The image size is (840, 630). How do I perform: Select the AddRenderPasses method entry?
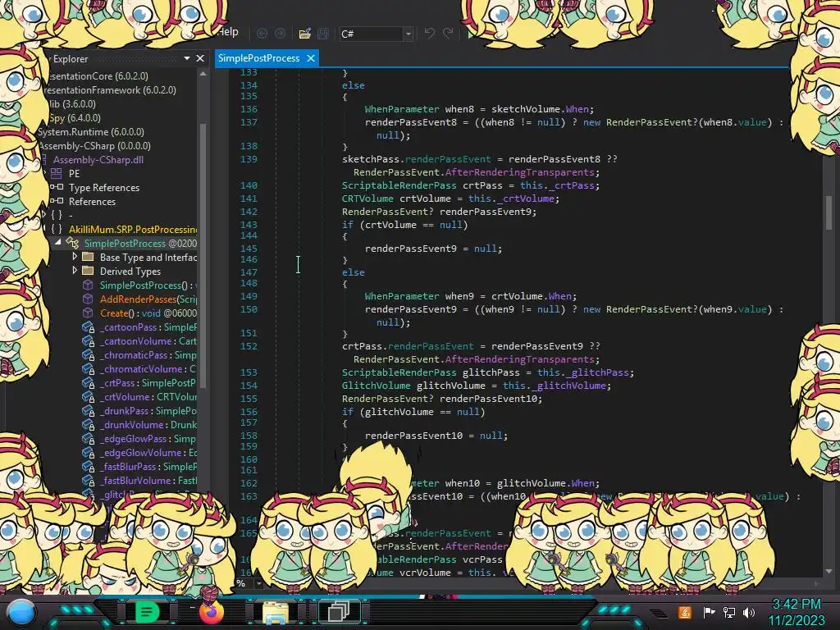click(x=148, y=299)
